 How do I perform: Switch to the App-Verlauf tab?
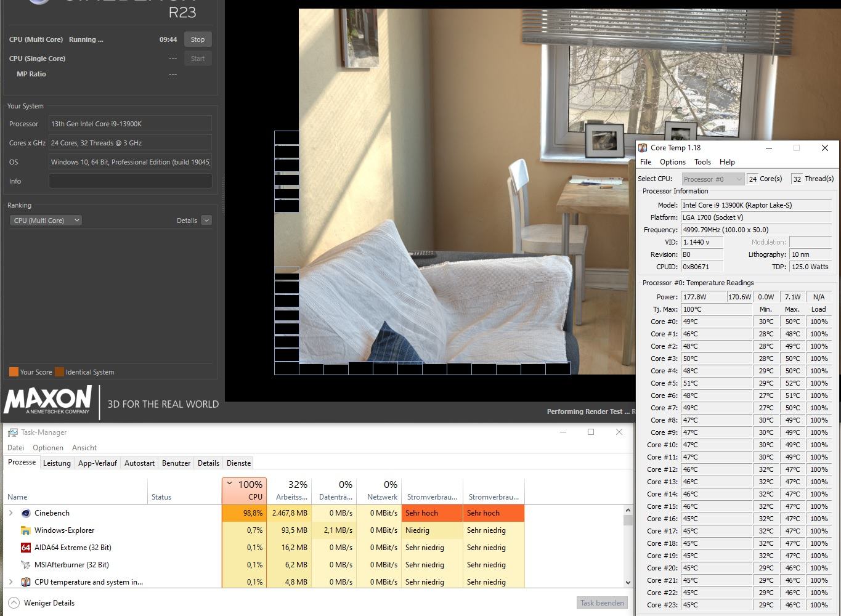pyautogui.click(x=97, y=463)
